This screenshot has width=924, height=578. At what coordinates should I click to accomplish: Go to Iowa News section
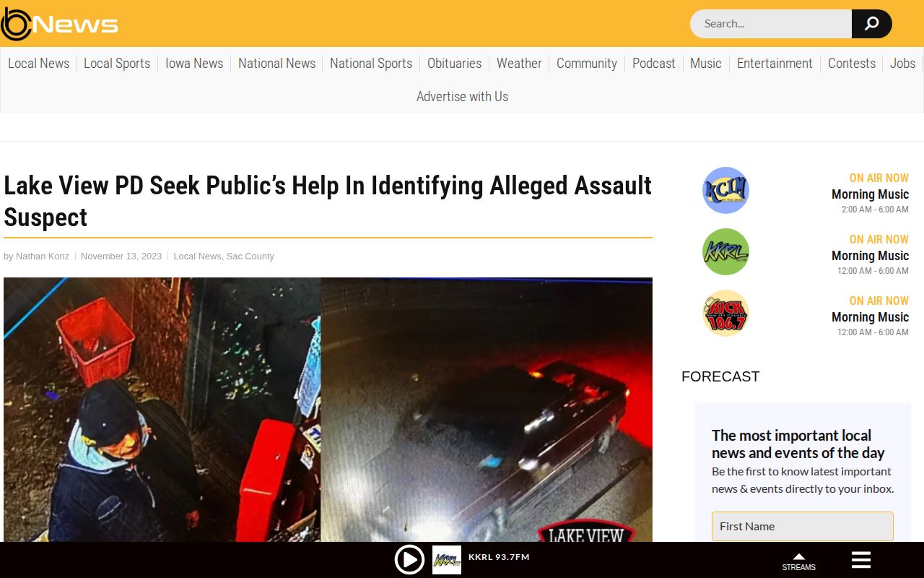tap(194, 64)
